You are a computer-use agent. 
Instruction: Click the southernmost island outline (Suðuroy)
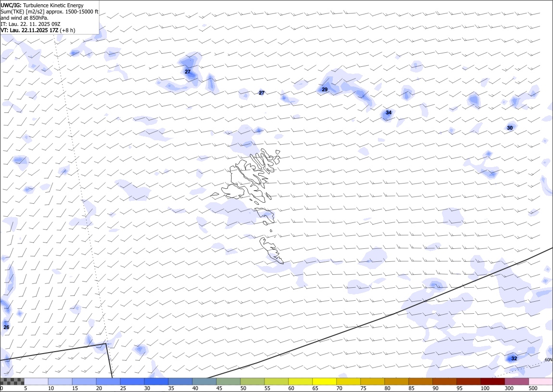click(271, 250)
